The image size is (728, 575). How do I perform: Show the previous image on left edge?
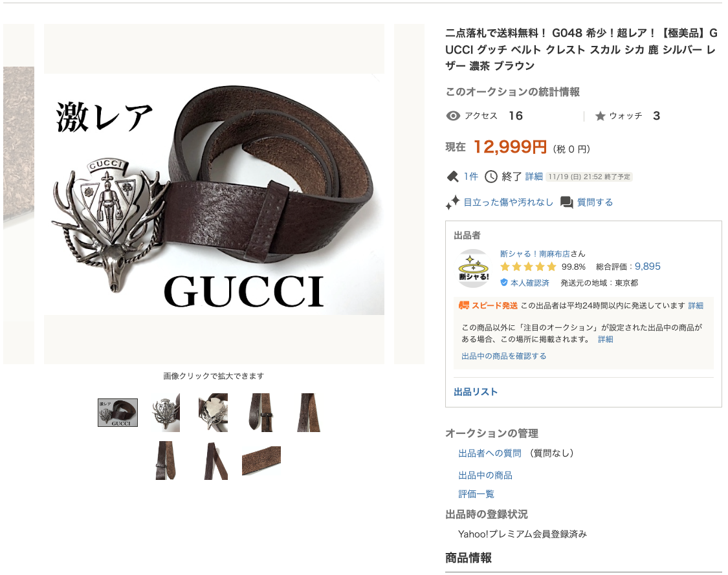coord(19,194)
